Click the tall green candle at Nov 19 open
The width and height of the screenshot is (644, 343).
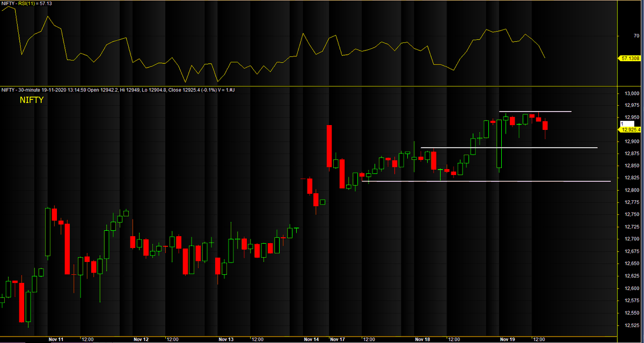point(499,144)
